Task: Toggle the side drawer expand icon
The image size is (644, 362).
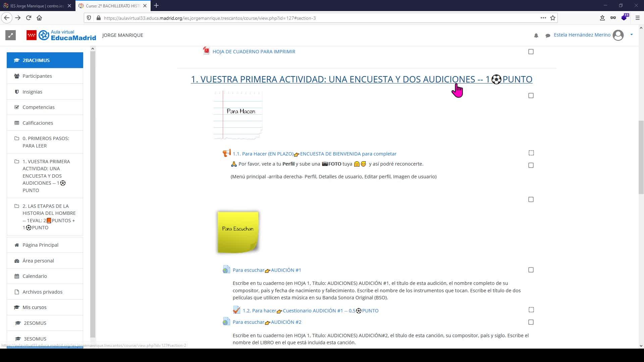Action: [x=11, y=35]
